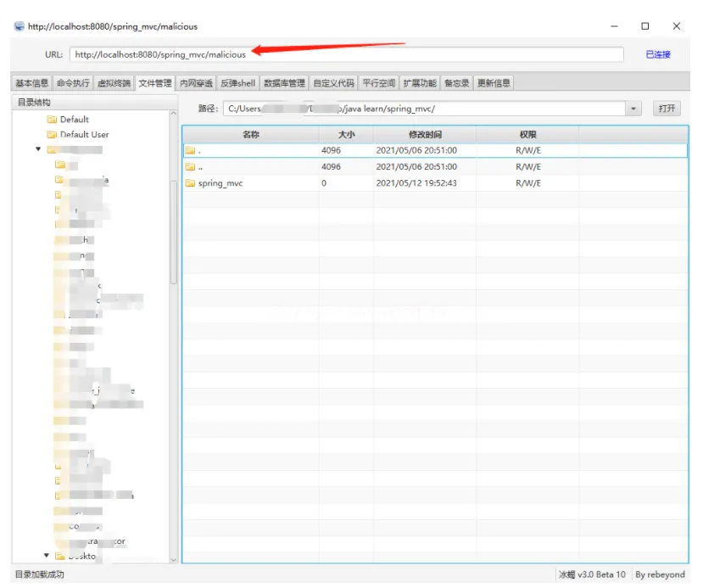The image size is (703, 588).
Task: Collapse the Desktop tree node arrow
Action: pyautogui.click(x=46, y=555)
